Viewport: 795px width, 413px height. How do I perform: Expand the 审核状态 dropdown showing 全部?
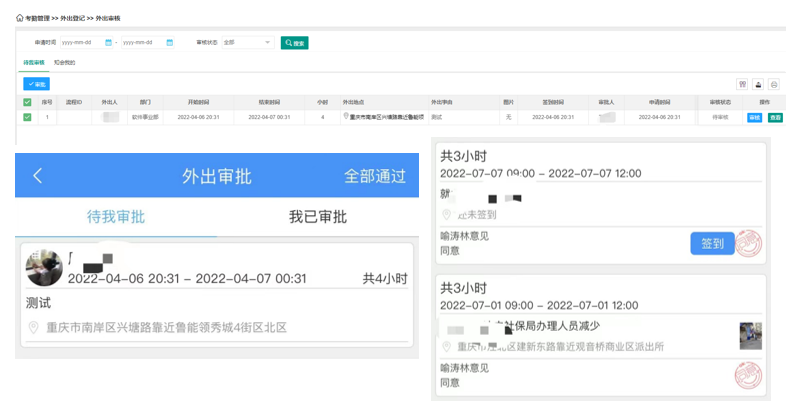tap(247, 43)
